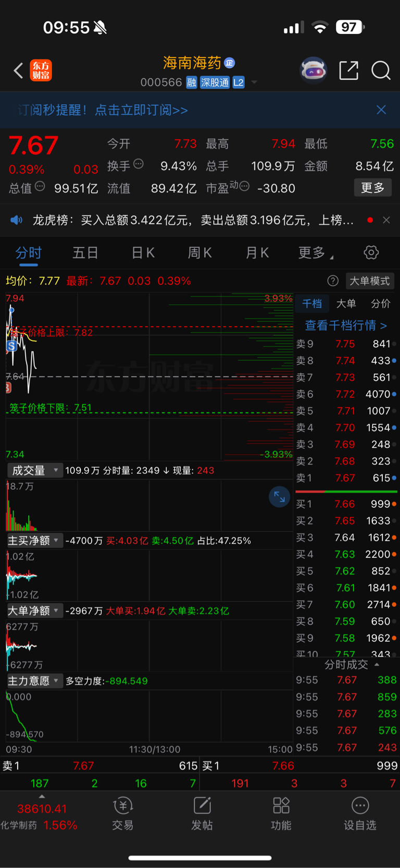Open the 东方财富 logo icon
The image size is (400, 868).
(41, 70)
